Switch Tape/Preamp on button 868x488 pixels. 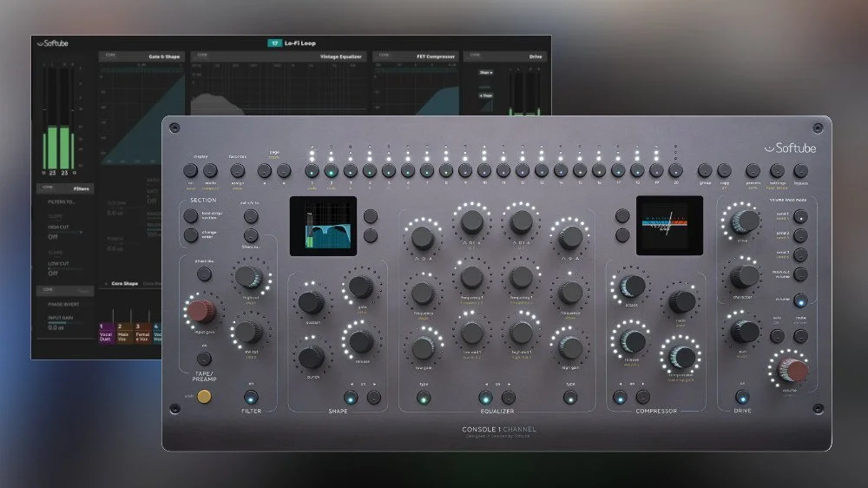click(204, 359)
